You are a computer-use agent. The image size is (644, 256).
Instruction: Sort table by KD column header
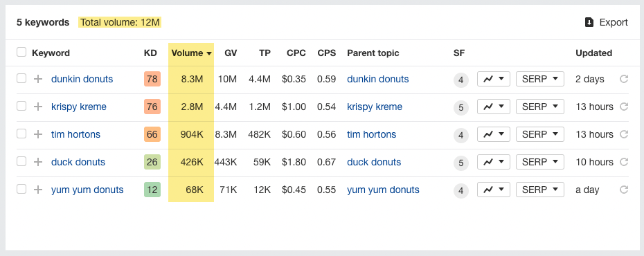click(x=150, y=53)
